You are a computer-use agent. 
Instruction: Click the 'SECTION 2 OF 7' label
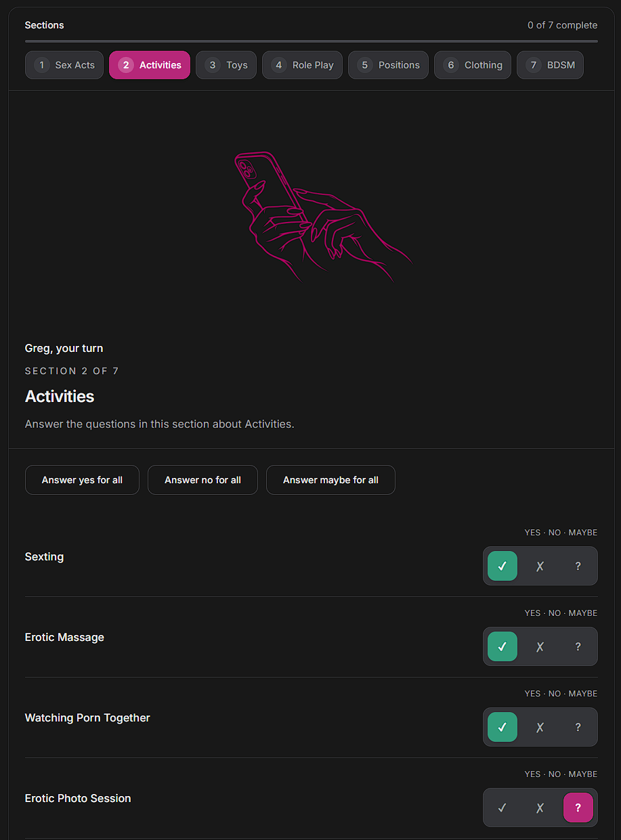tap(72, 371)
